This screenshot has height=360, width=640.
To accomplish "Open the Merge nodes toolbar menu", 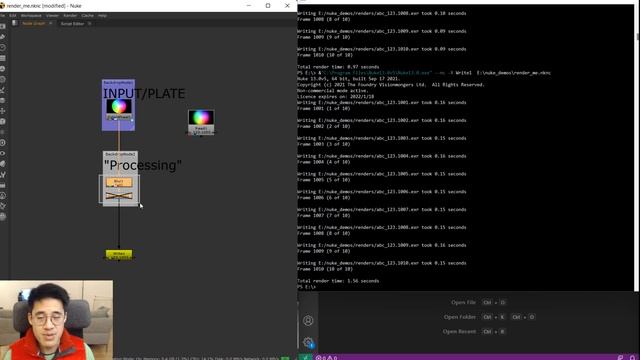I will (3, 101).
